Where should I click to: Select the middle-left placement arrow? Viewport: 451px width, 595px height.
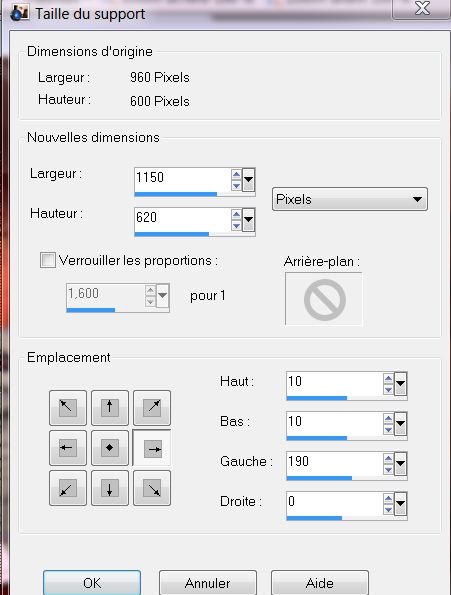(x=68, y=448)
